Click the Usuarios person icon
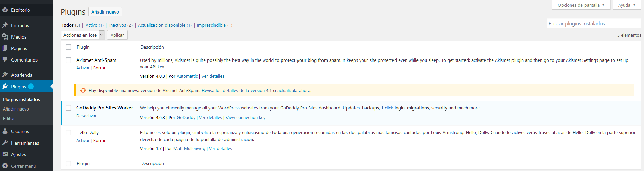The width and height of the screenshot is (644, 171). 5,131
